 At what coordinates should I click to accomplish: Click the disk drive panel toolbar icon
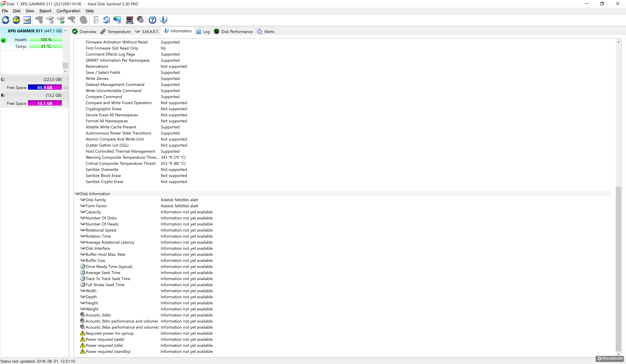27,20
